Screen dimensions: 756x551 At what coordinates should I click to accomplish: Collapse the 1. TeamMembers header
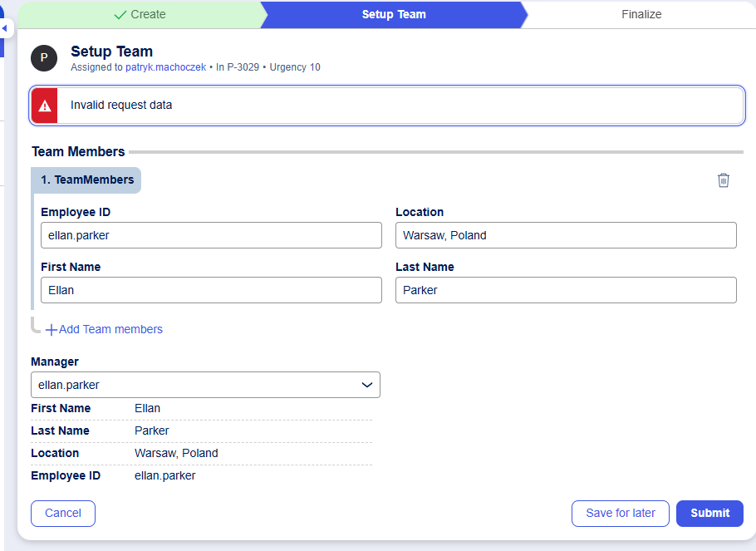point(86,180)
